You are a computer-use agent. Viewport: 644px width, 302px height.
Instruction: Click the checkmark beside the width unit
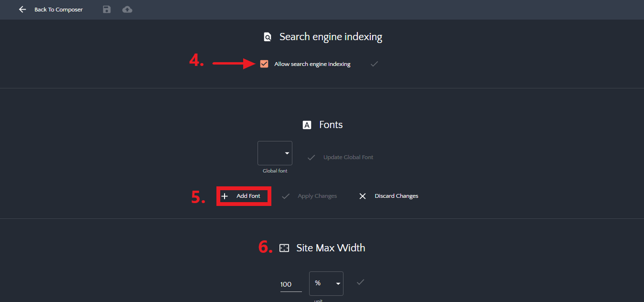coord(361,282)
